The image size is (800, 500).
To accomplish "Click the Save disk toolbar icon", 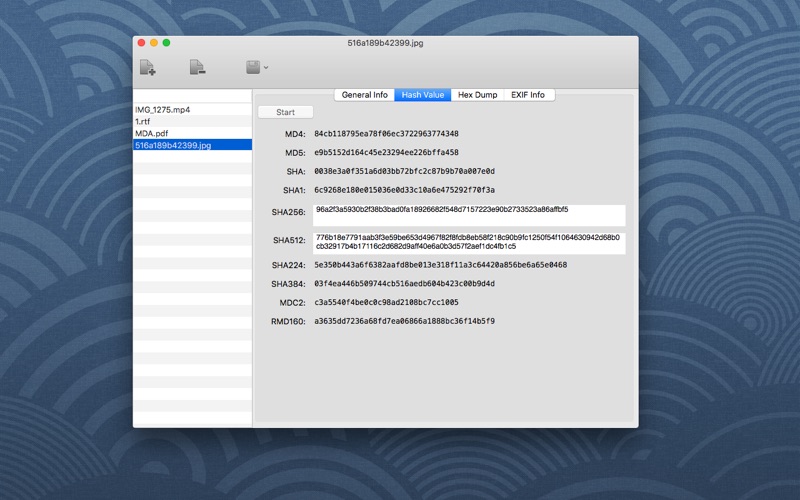I will point(253,67).
